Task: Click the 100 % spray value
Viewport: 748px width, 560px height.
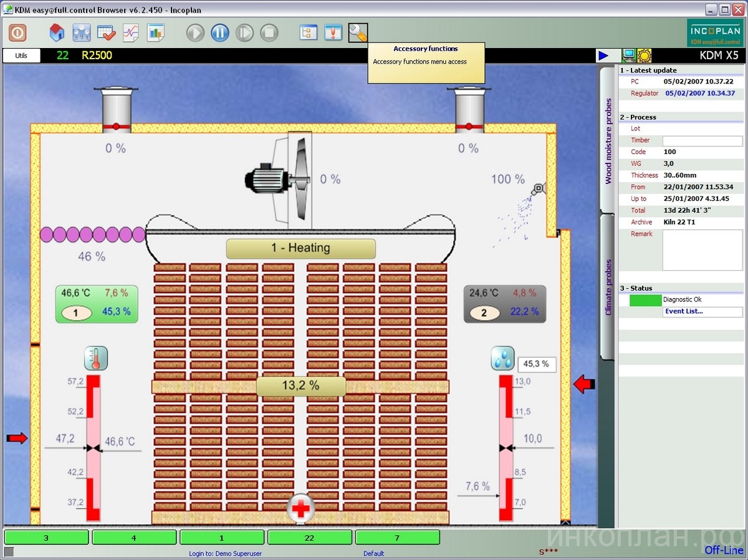Action: tap(508, 180)
